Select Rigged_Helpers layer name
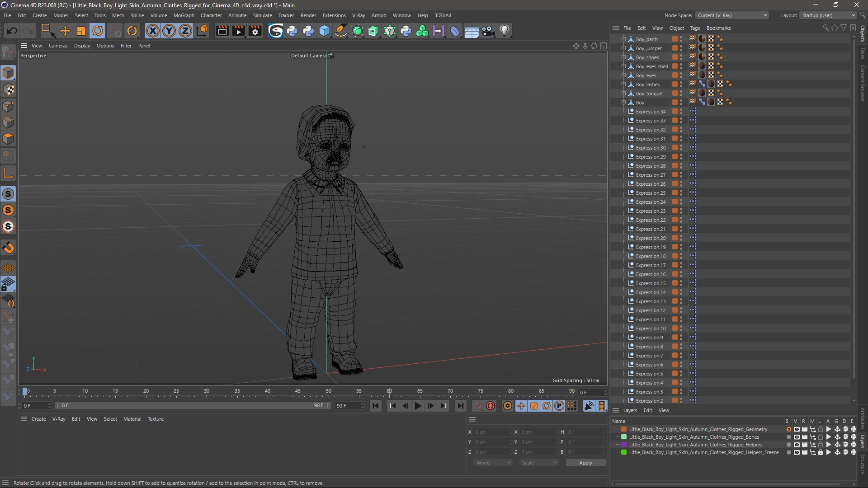868x488 pixels. (x=695, y=445)
